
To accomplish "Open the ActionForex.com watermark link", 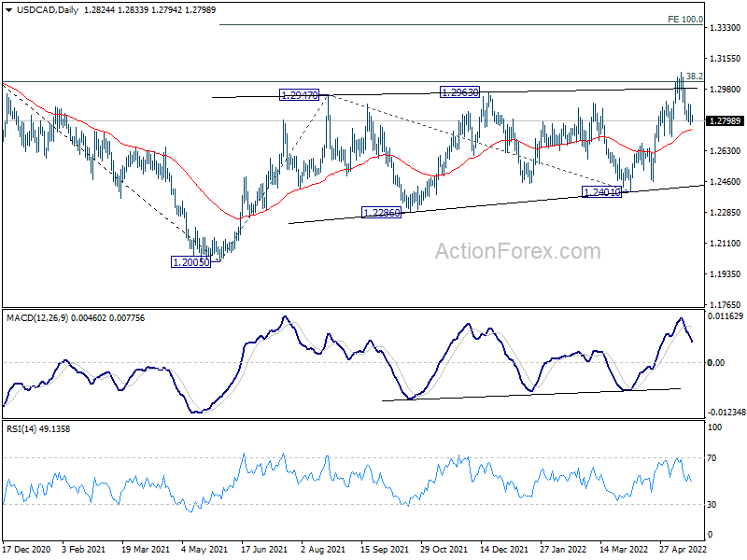I will click(517, 251).
